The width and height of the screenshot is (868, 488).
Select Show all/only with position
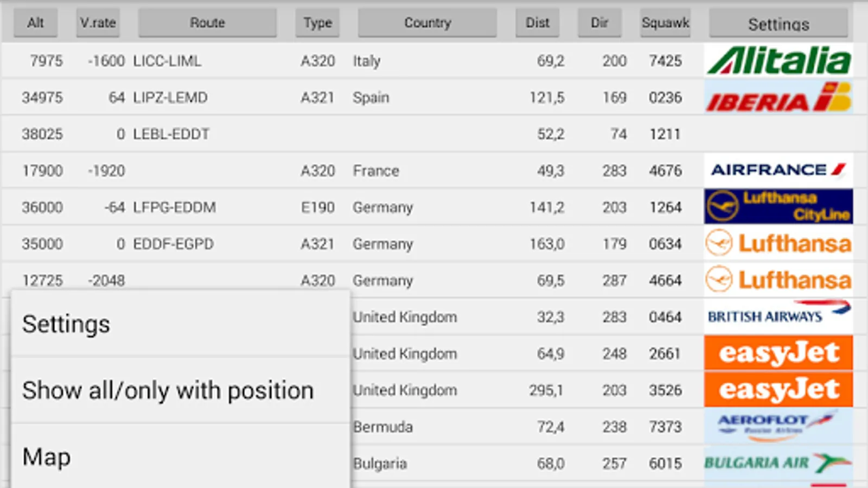[179, 390]
